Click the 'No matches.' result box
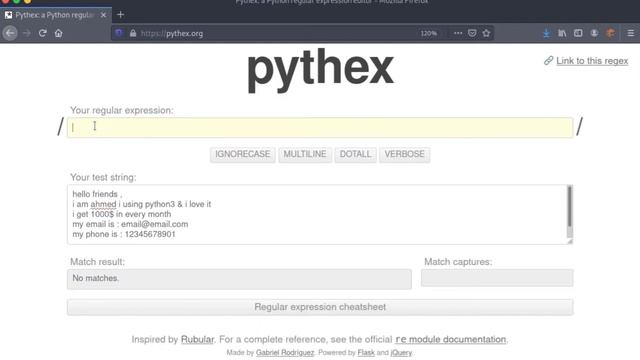This screenshot has height=360, width=640. [239, 279]
